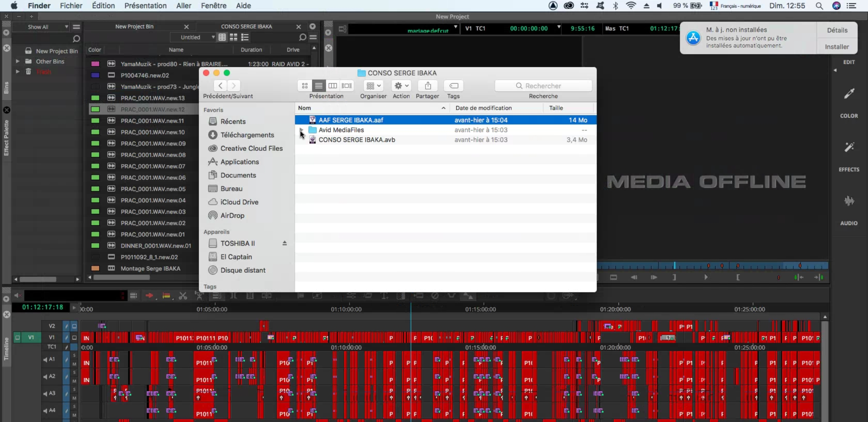The height and width of the screenshot is (422, 868).
Task: Toggle solo on audio track A1
Action: point(74,355)
